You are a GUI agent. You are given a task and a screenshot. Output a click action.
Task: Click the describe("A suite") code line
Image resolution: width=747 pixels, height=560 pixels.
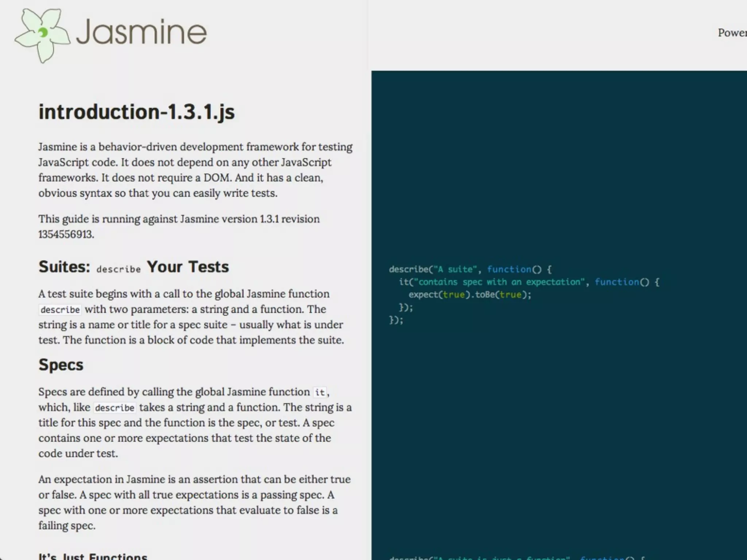470,269
